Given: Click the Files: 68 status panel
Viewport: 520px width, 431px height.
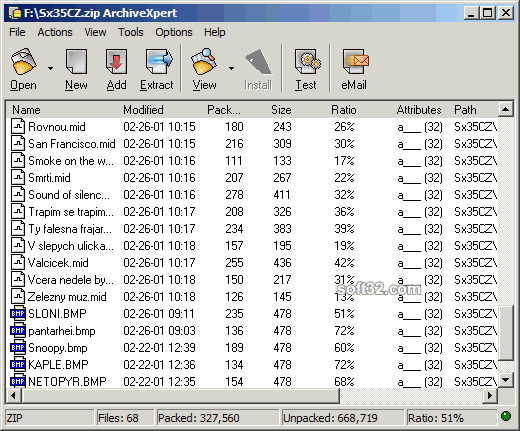Looking at the screenshot, I should pos(125,418).
